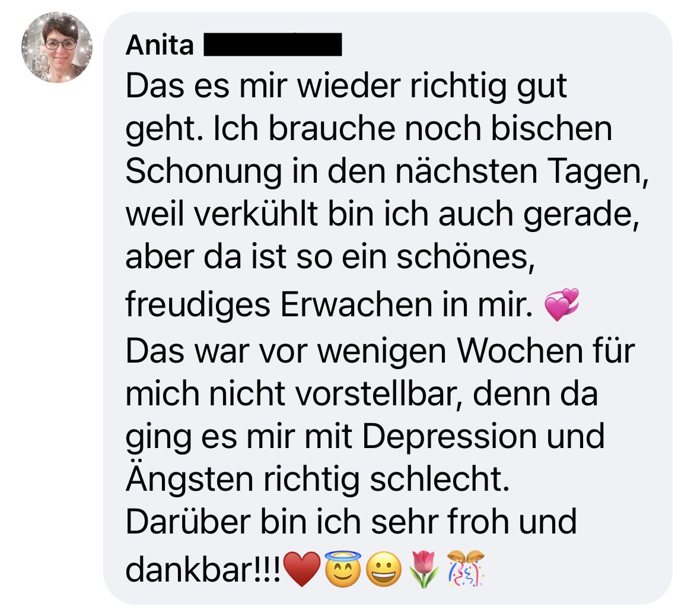
Task: Click the confetti ball emoji
Action: 466,569
